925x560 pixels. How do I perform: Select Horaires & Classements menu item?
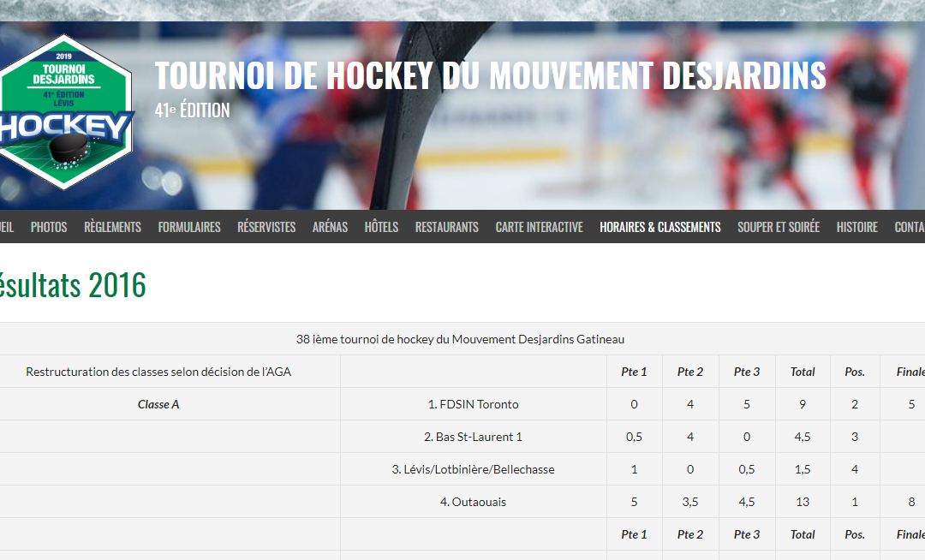coord(660,227)
